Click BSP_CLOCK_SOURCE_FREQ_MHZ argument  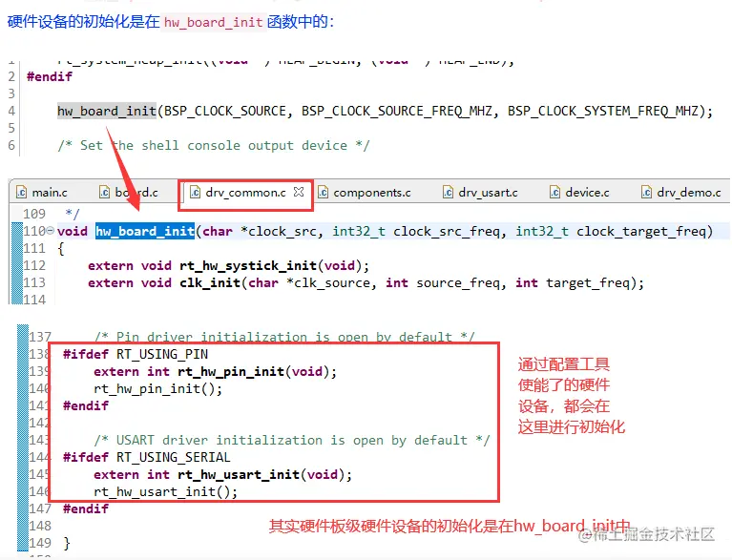[x=397, y=111]
